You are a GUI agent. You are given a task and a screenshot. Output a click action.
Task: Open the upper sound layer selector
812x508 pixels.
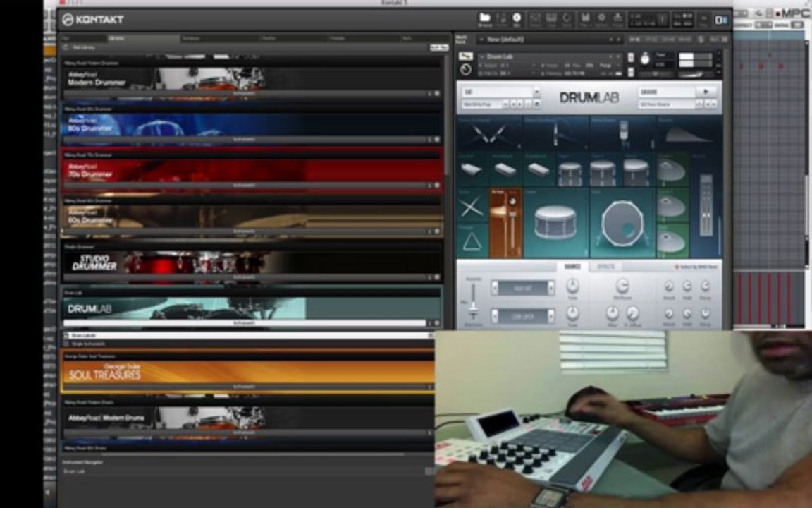(522, 288)
